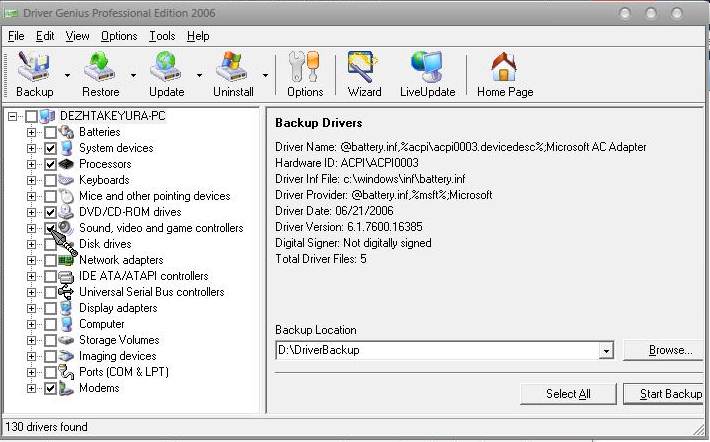
Task: Check the Display adapters checkbox
Action: pos(50,308)
